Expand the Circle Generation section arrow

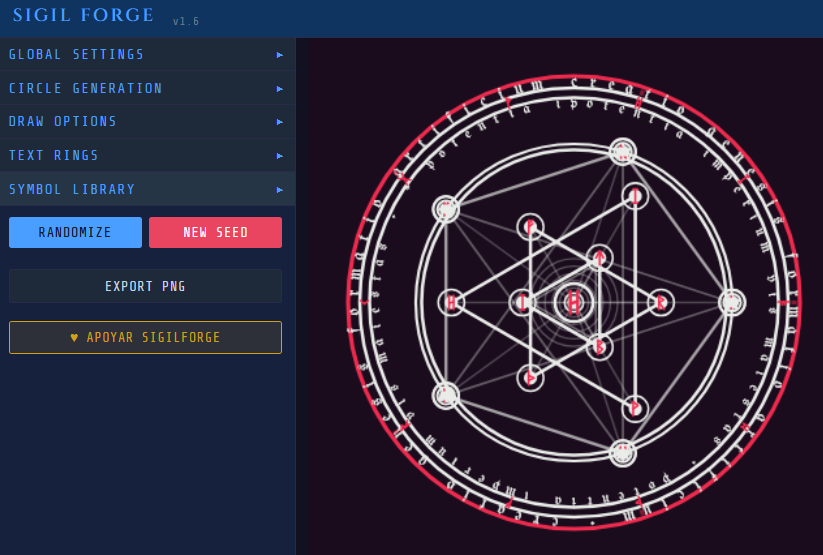(280, 89)
